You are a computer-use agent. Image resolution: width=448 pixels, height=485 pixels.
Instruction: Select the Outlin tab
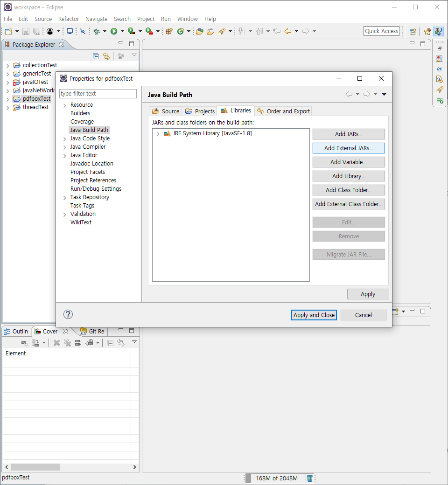click(16, 331)
